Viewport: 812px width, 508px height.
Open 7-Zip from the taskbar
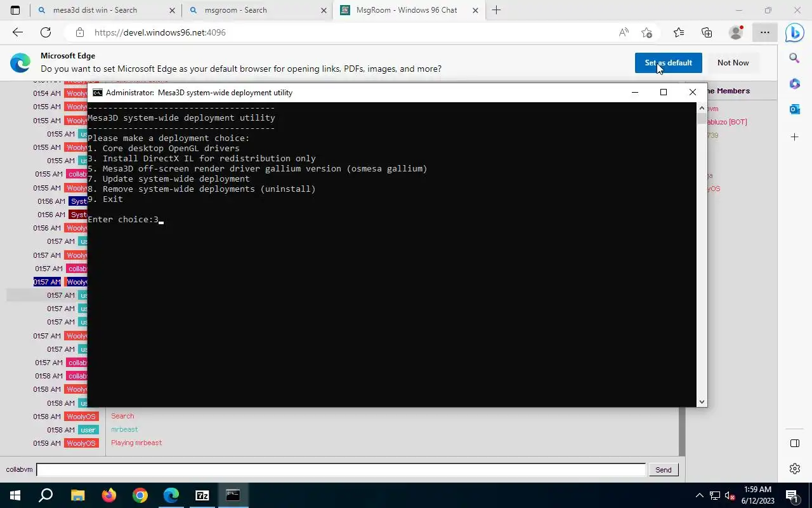click(202, 495)
